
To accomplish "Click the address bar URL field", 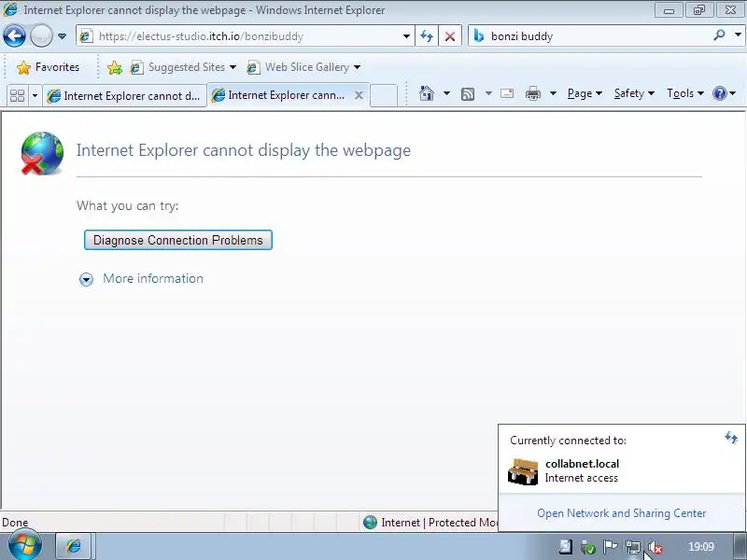I will point(247,36).
